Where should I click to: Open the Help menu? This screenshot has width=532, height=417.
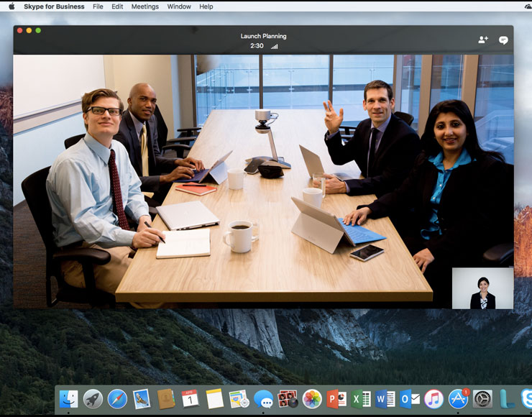click(x=206, y=6)
